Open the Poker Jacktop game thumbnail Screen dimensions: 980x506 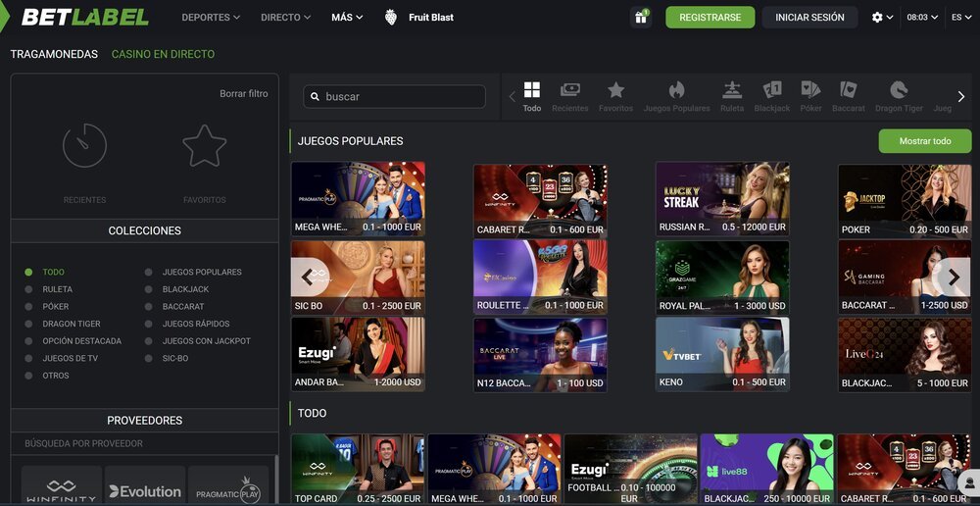coord(905,200)
